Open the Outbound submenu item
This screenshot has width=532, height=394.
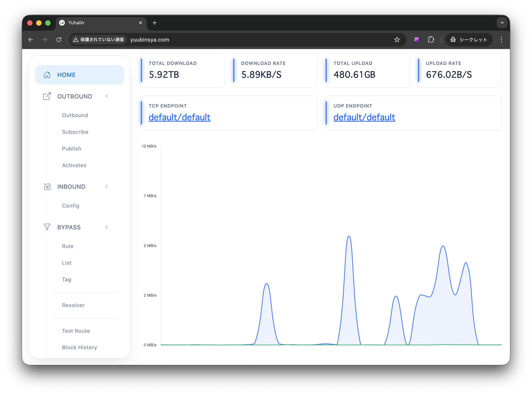tap(75, 115)
